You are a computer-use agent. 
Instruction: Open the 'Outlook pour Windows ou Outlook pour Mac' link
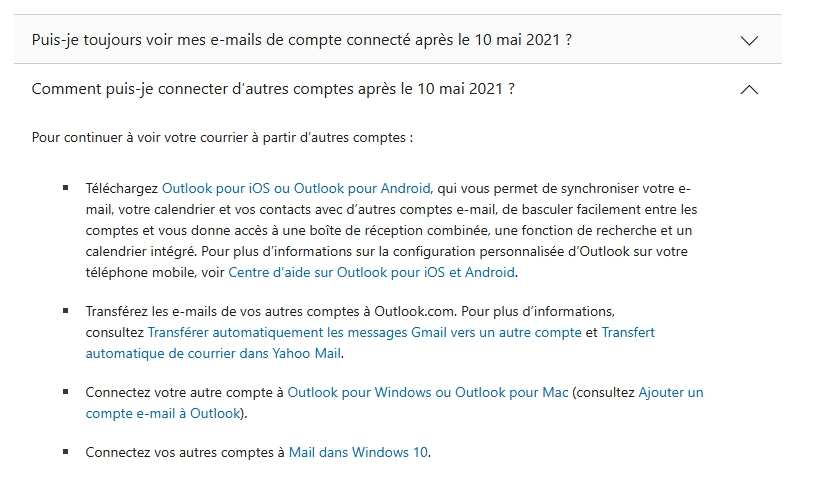[428, 392]
